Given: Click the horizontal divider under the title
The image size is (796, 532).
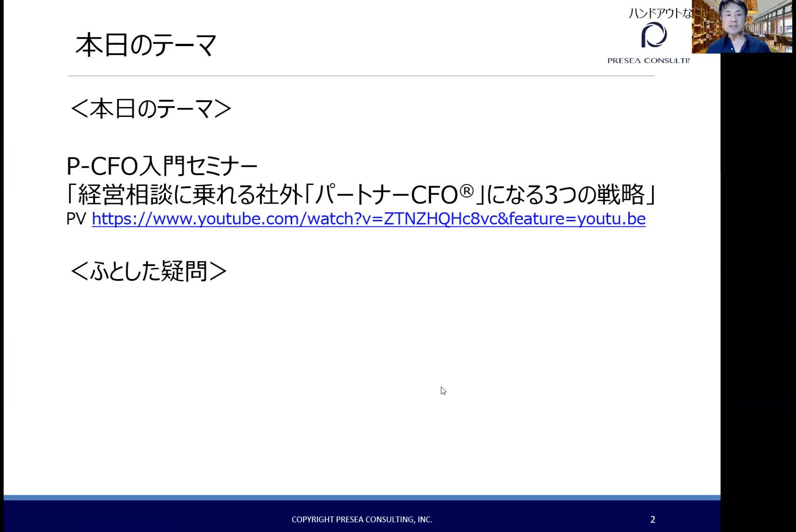Looking at the screenshot, I should coord(361,75).
